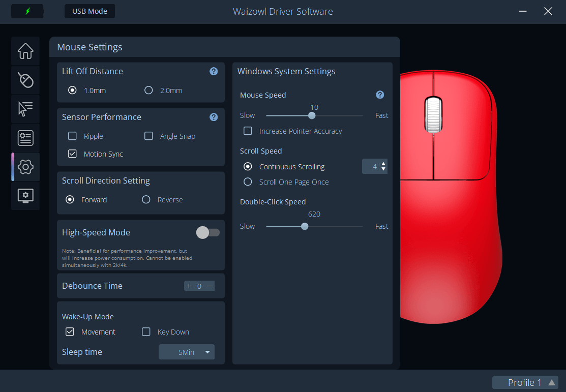Click the USB Mode button
The height and width of the screenshot is (392, 566).
pos(90,11)
